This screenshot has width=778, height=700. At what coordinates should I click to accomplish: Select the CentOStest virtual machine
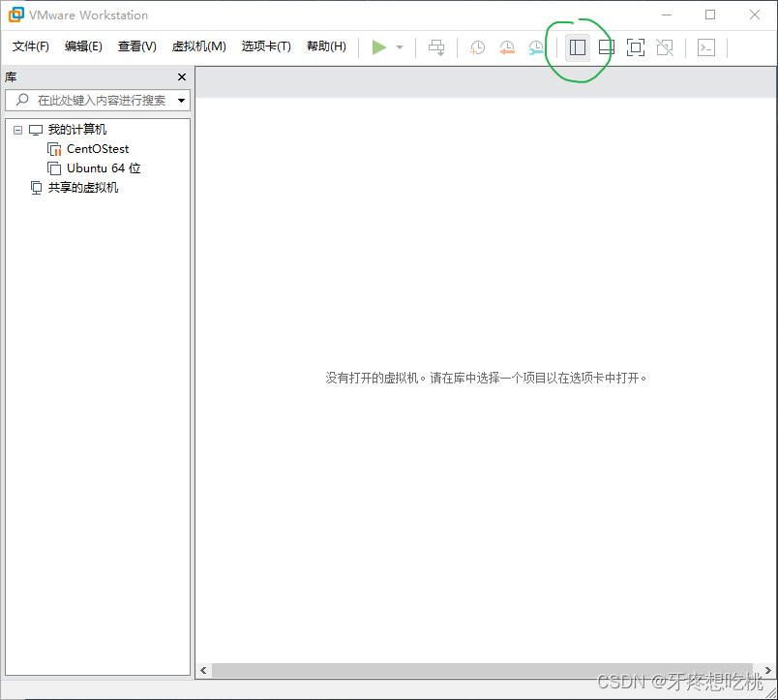98,149
